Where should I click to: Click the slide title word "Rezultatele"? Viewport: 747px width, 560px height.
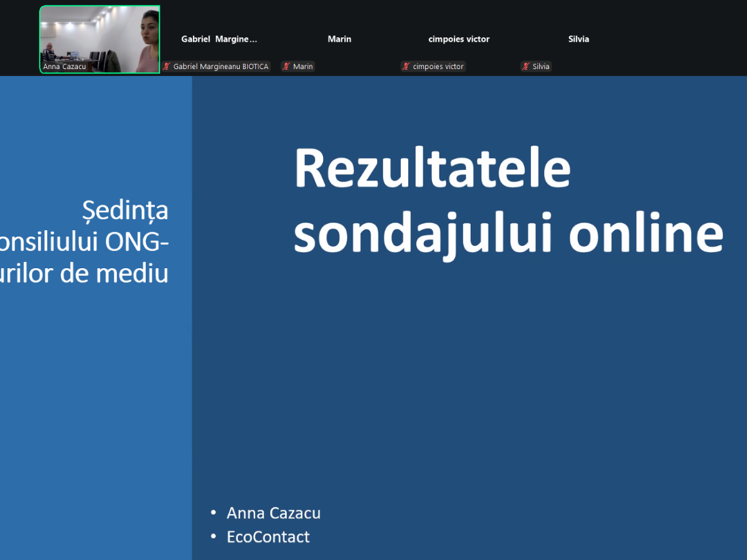[432, 169]
